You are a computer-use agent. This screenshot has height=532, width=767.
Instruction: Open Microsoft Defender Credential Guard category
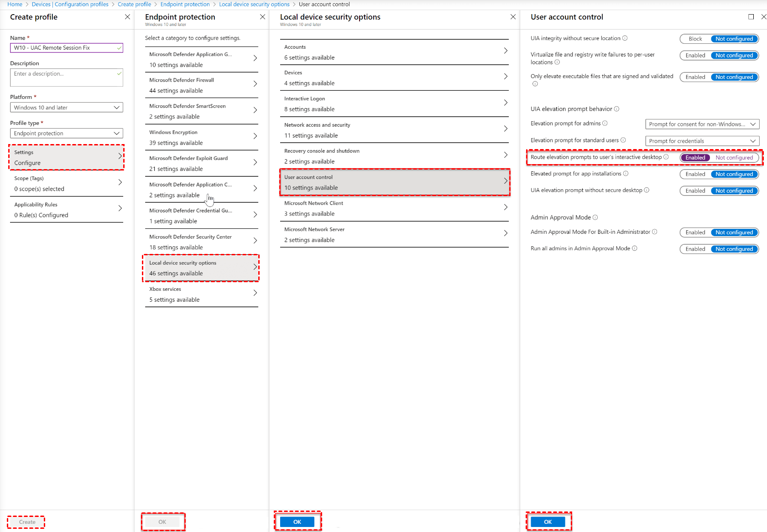202,216
